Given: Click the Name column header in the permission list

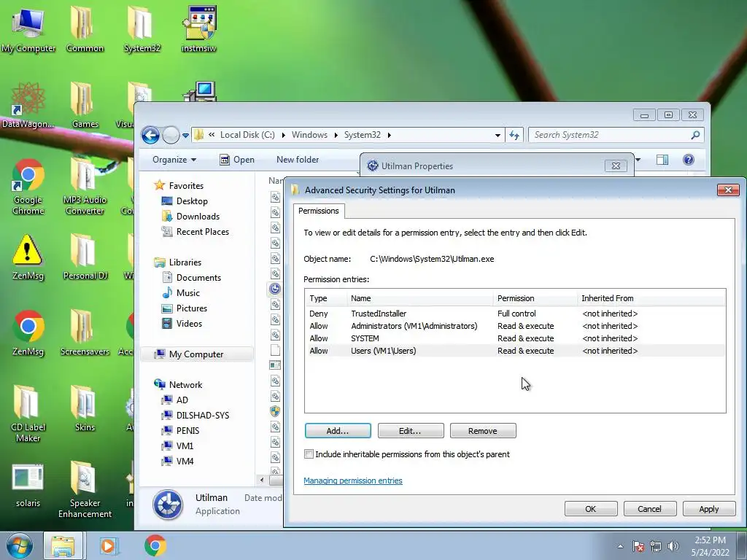Looking at the screenshot, I should 419,298.
